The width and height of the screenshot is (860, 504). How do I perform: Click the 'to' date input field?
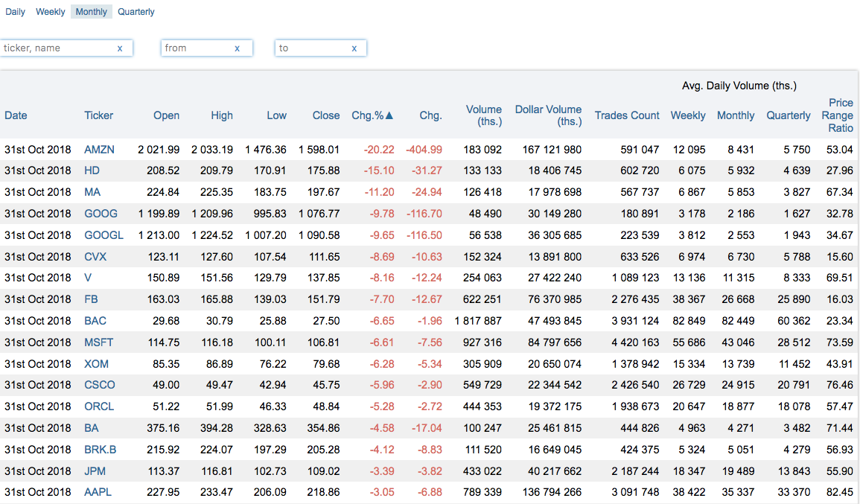click(320, 48)
